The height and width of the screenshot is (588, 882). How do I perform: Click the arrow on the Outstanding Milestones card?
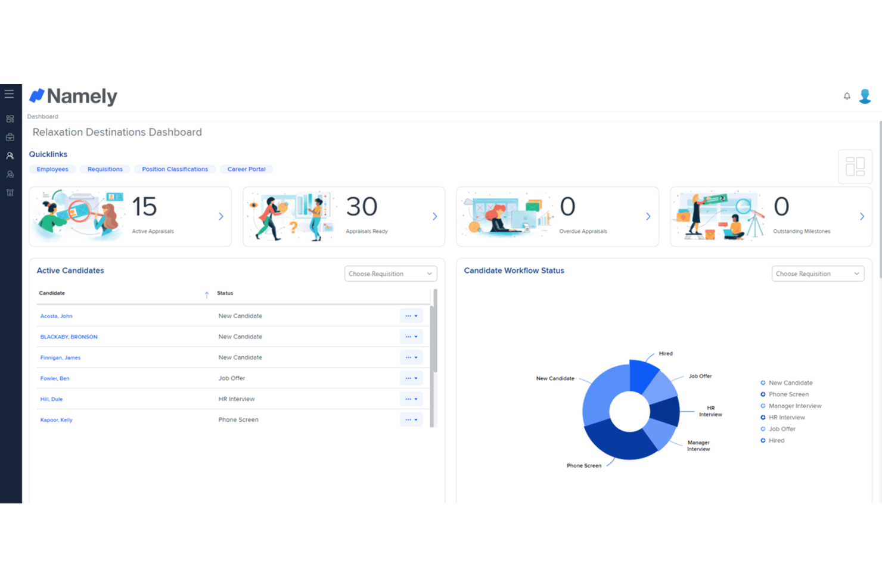click(x=862, y=216)
